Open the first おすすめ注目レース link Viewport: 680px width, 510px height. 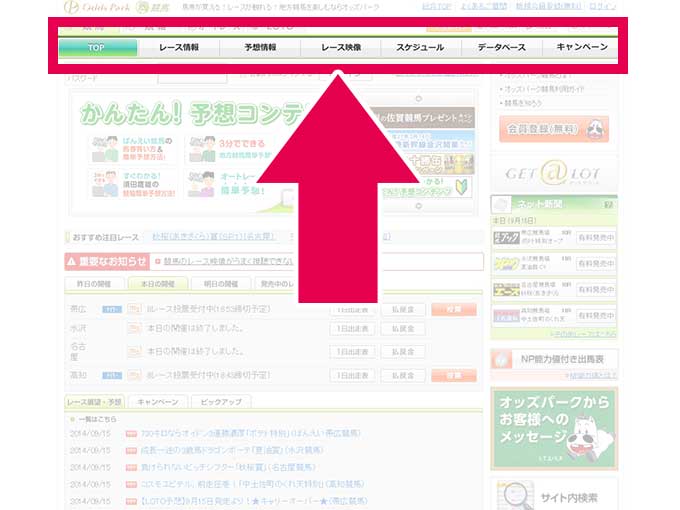click(214, 237)
